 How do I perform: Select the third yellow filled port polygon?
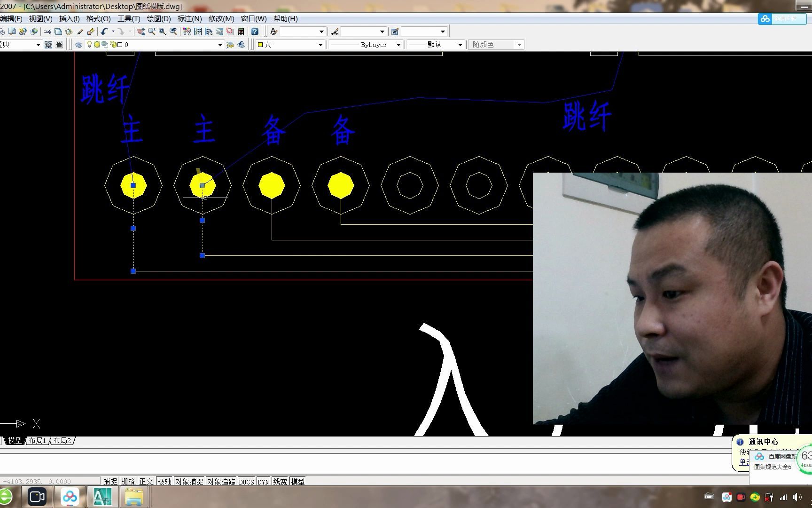272,185
